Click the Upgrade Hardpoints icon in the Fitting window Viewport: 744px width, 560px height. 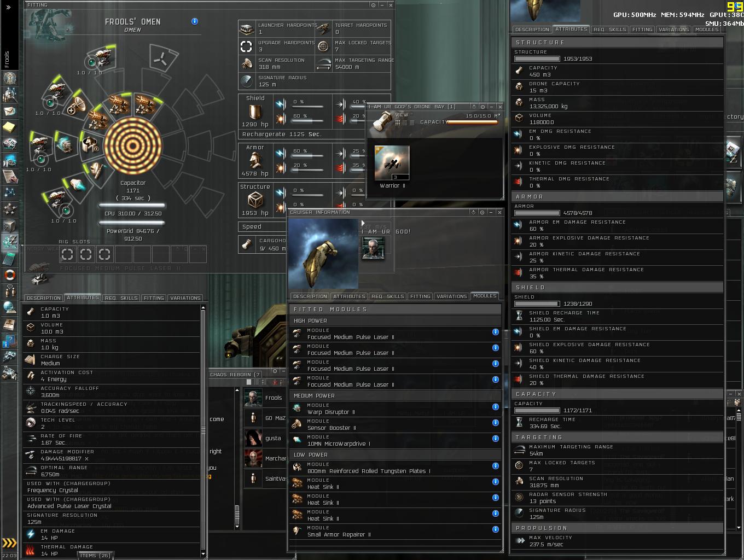pyautogui.click(x=247, y=46)
